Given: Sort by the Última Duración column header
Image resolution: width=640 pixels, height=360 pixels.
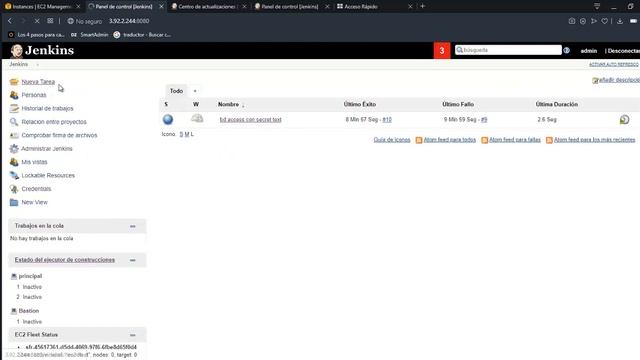Looking at the screenshot, I should 557,104.
